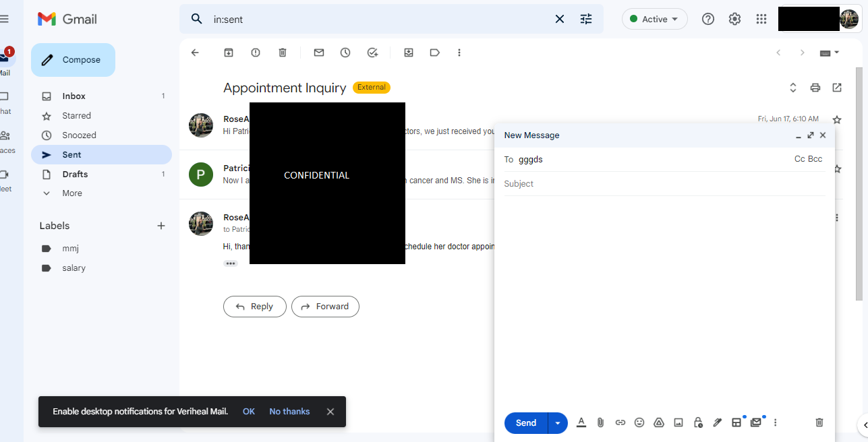Add Cc recipients
The image size is (868, 442).
click(800, 159)
